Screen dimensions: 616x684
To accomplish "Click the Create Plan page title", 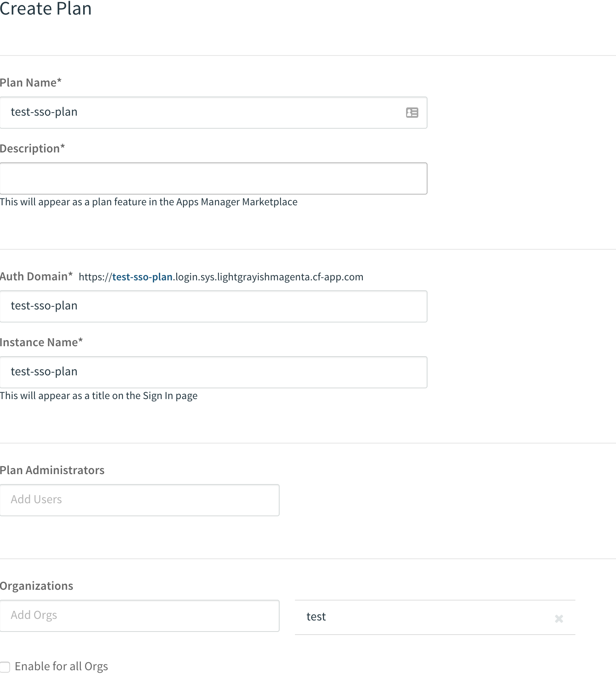I will [x=46, y=9].
